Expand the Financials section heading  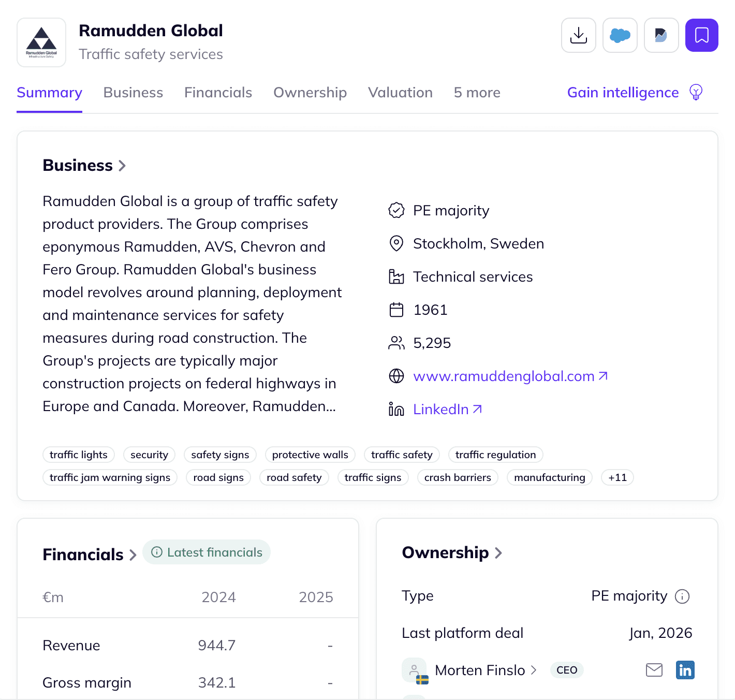click(89, 555)
